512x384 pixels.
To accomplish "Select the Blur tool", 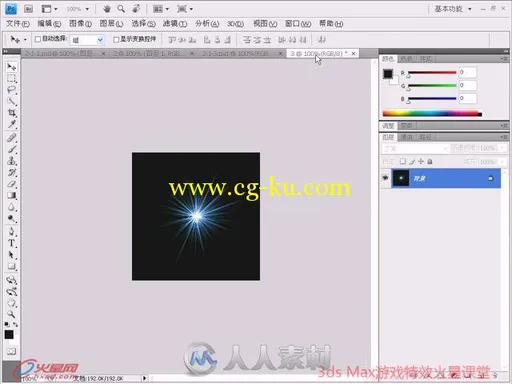I will (x=11, y=207).
